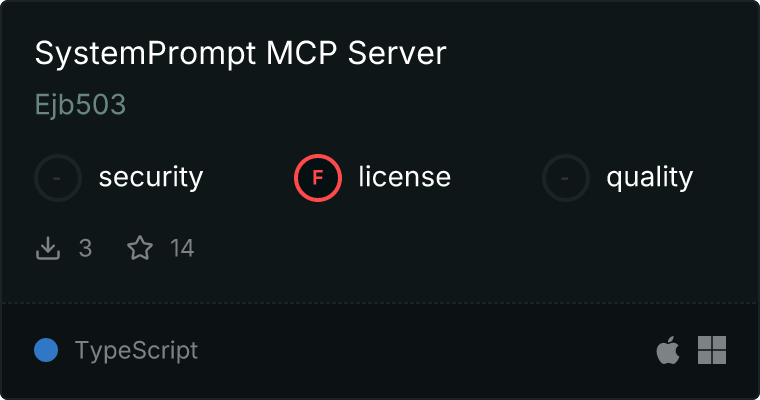The height and width of the screenshot is (400, 760).
Task: Click the star count 14
Action: point(182,248)
